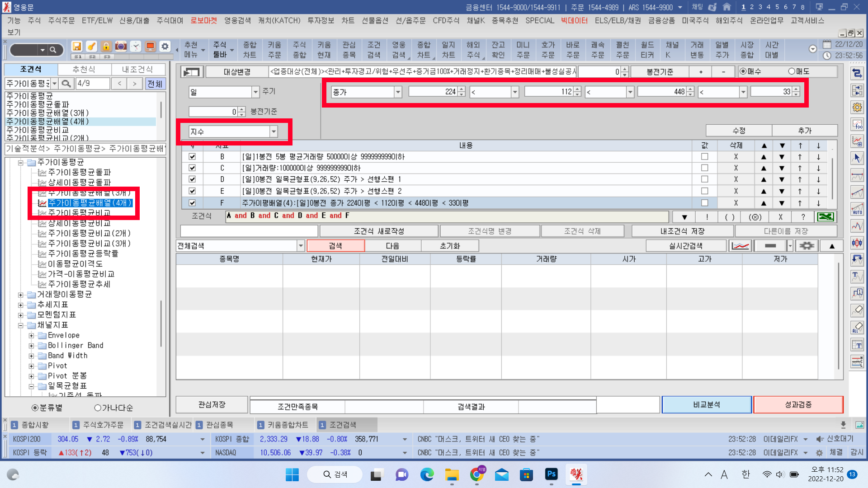This screenshot has width=868, height=488.
Task: Click the orange monitor icon in toolbar
Action: [151, 47]
